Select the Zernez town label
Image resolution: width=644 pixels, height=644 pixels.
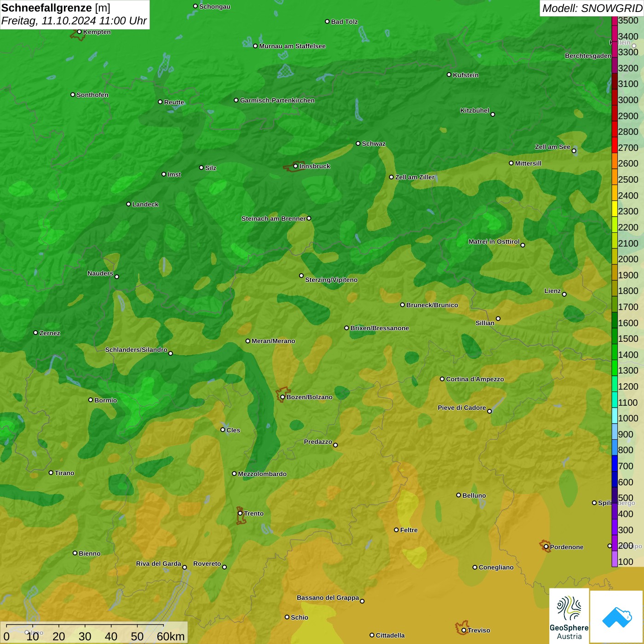pyautogui.click(x=50, y=333)
